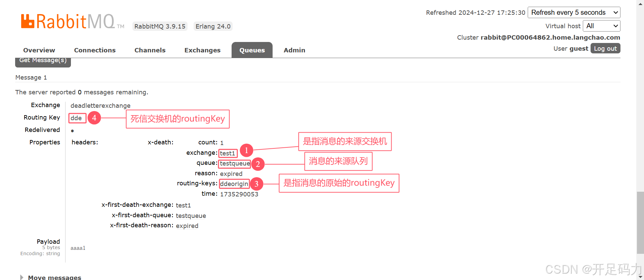The image size is (644, 280).
Task: Click the payload text aaaa1
Action: pos(78,248)
